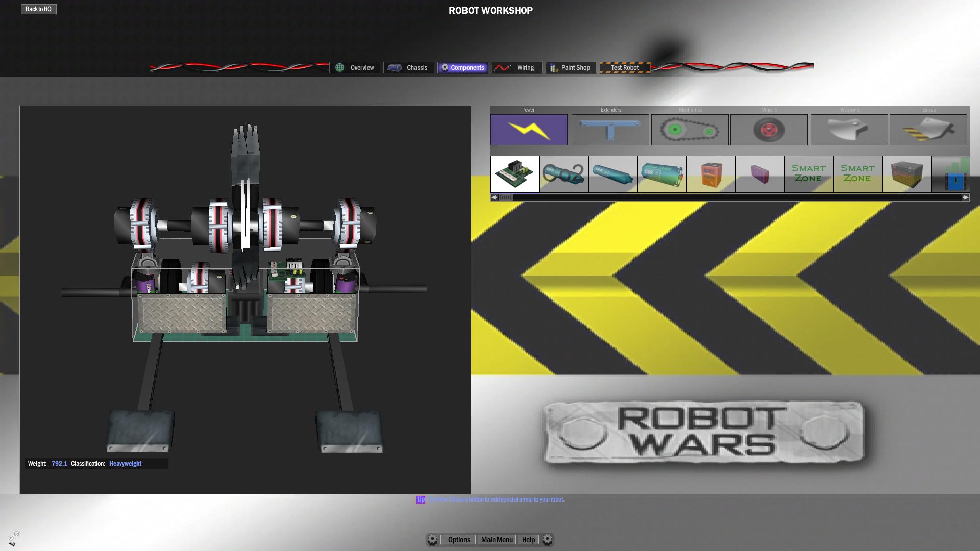Viewport: 980px width, 551px height.
Task: Switch to the Chassis tab
Action: pos(409,67)
